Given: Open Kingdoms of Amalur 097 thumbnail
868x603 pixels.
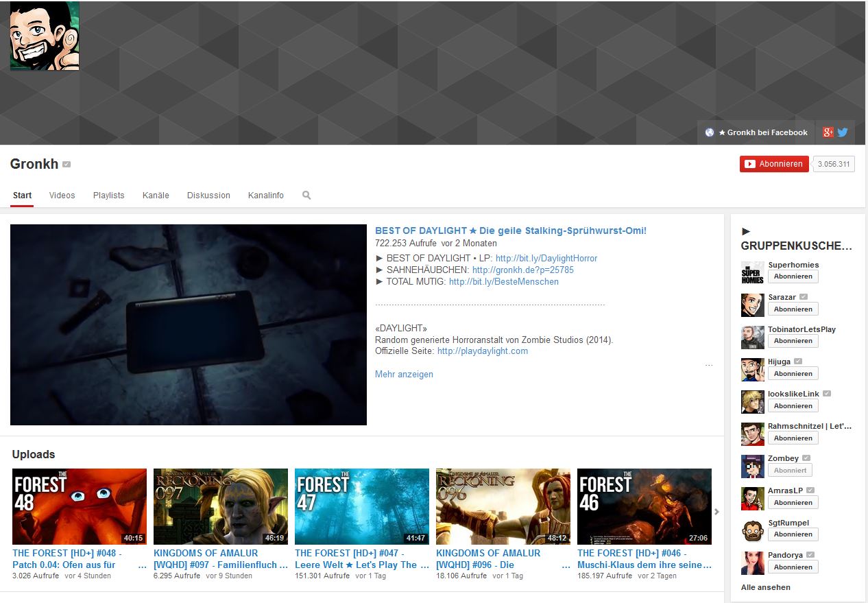Looking at the screenshot, I should pos(221,506).
